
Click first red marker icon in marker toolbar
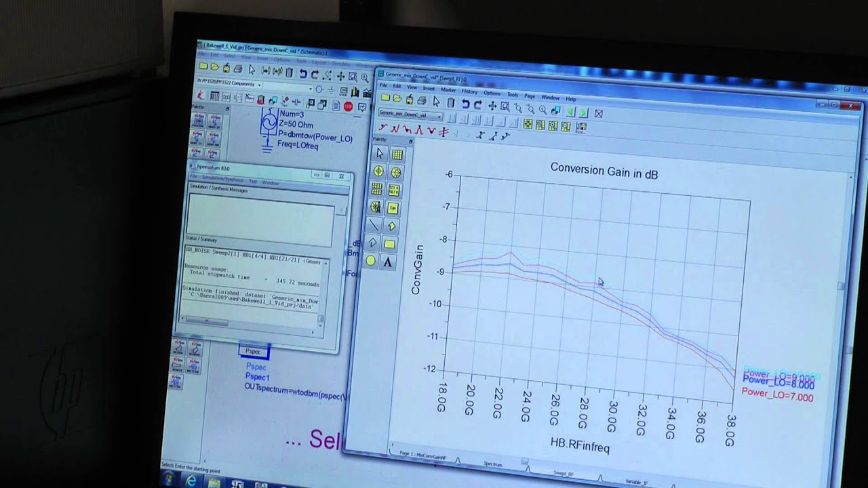(x=383, y=127)
